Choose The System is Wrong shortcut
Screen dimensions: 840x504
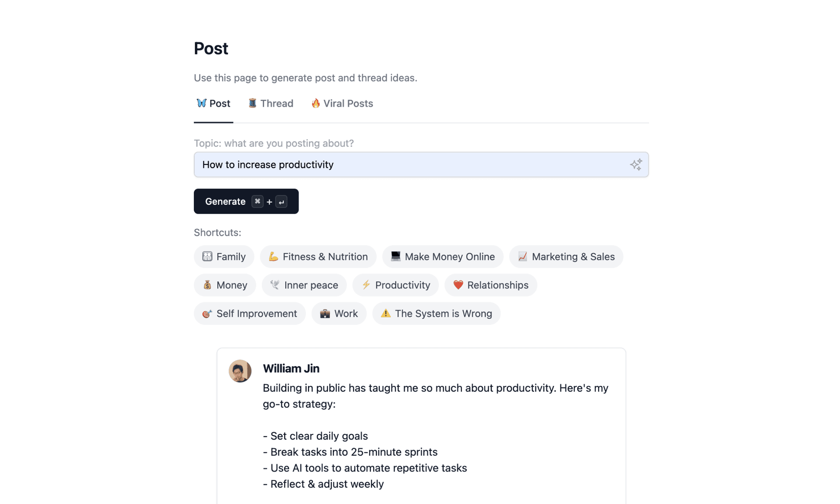(x=436, y=314)
